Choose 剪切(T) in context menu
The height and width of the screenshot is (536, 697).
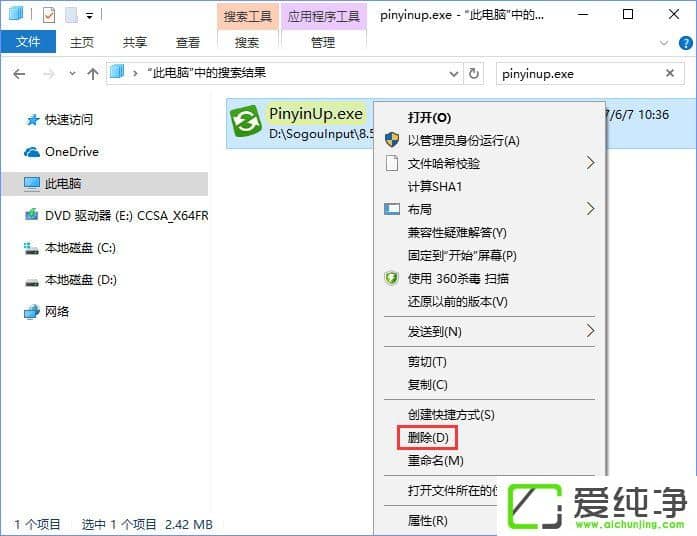427,362
